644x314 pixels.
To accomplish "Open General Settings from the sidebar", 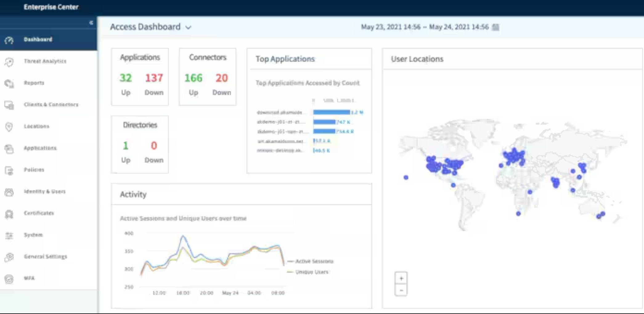I will pyautogui.click(x=9, y=257).
